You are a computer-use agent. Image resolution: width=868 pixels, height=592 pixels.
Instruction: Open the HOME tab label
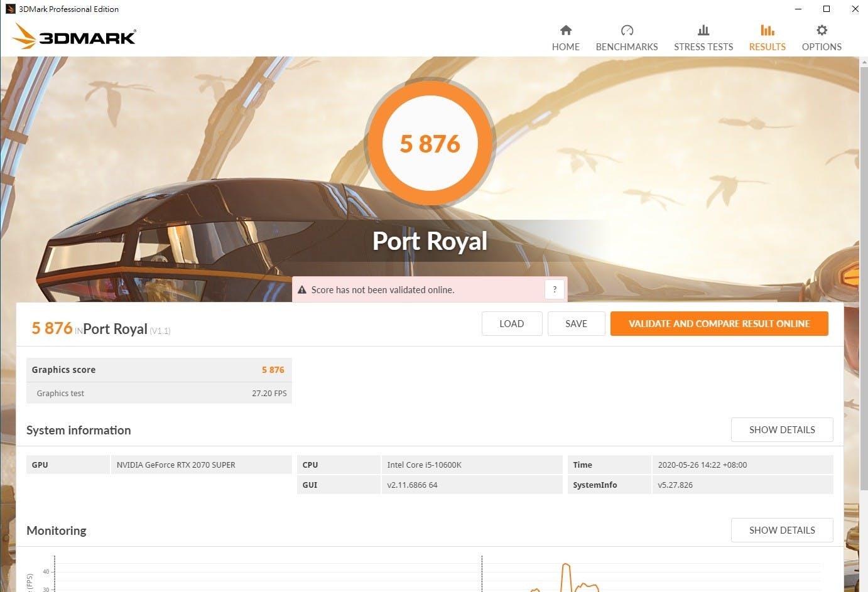pyautogui.click(x=566, y=46)
